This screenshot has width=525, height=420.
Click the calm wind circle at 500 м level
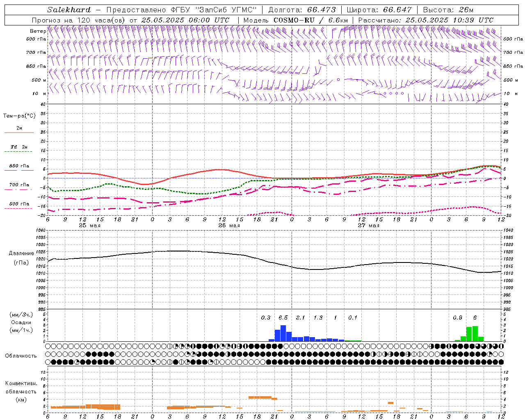pyautogui.click(x=338, y=80)
